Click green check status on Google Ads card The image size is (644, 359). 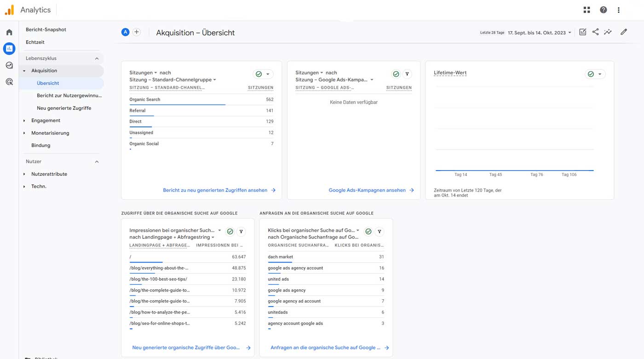396,74
